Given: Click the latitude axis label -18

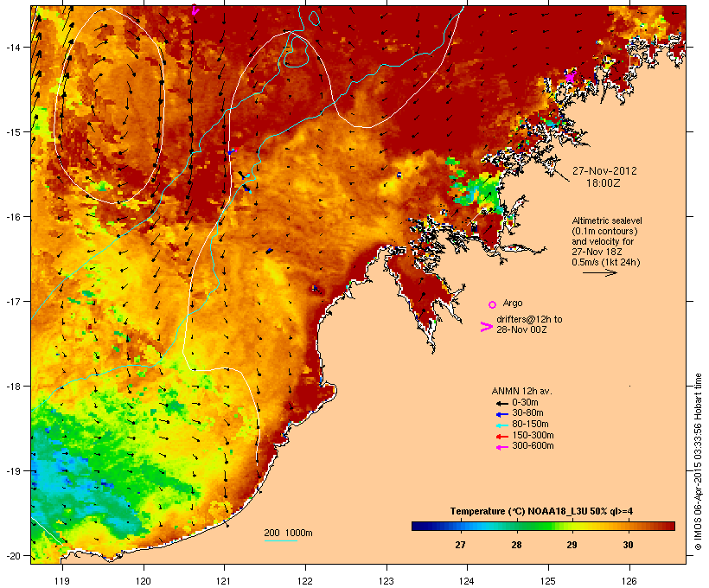Looking at the screenshot, I should coord(13,387).
